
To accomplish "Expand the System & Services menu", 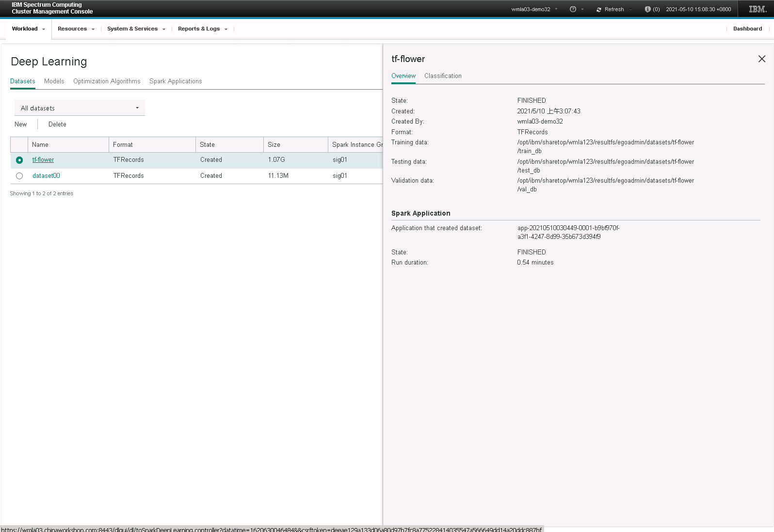I will click(136, 29).
